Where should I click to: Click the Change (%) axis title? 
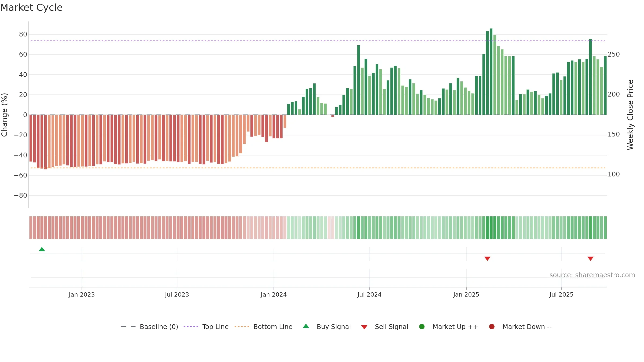pos(5,115)
